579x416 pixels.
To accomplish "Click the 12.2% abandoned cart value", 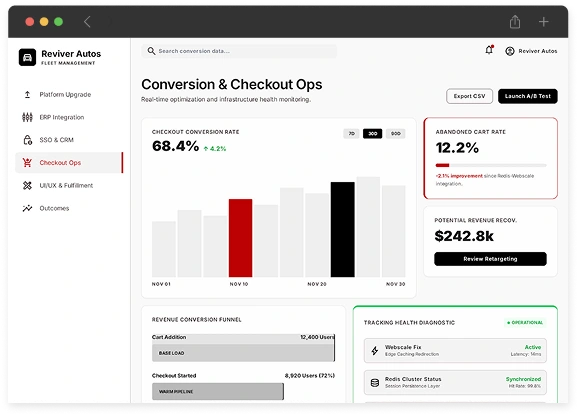I will pyautogui.click(x=457, y=148).
